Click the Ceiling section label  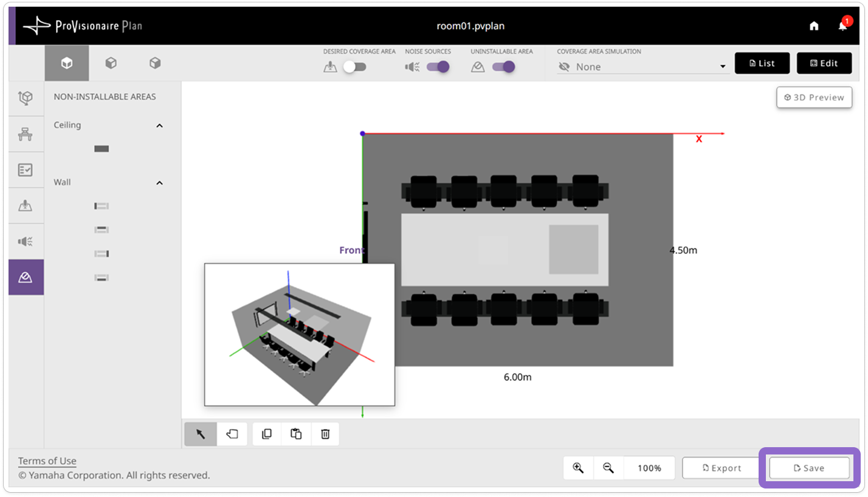(67, 125)
